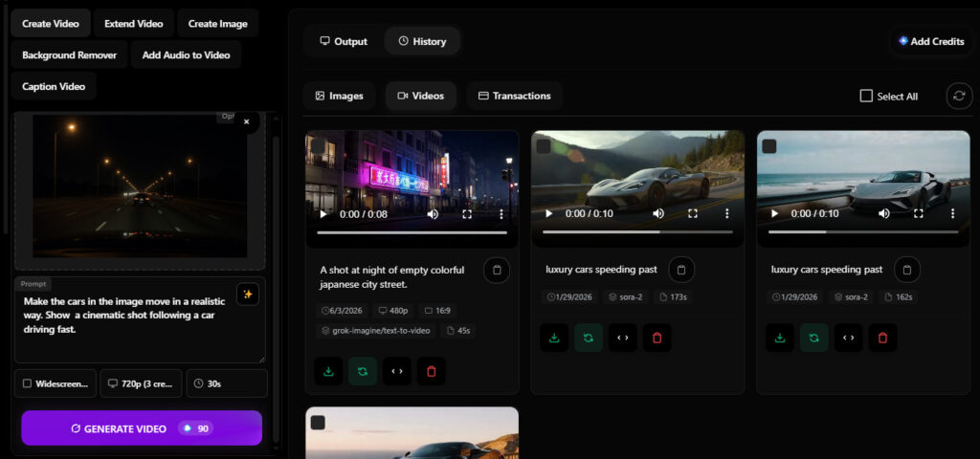Play the mountain road car video

pyautogui.click(x=548, y=213)
